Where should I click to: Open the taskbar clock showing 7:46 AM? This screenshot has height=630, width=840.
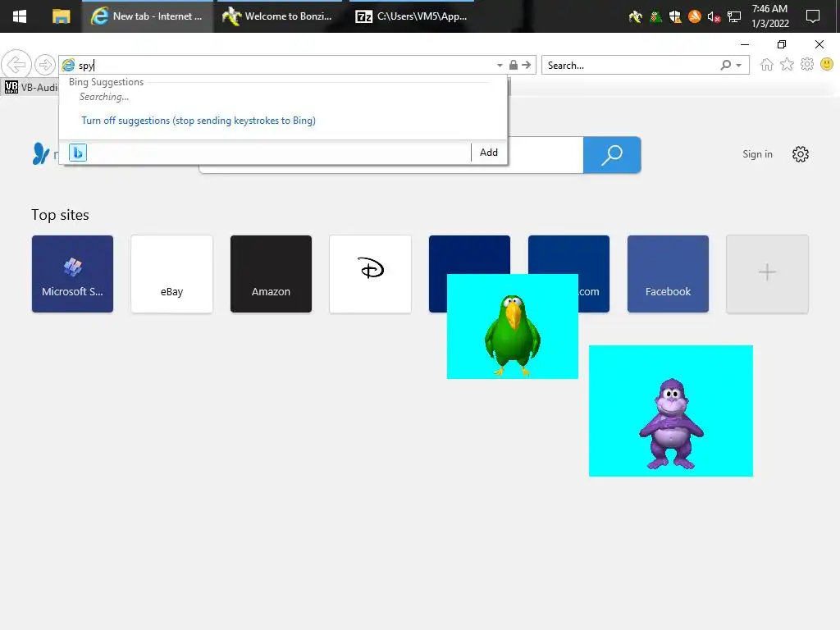(x=769, y=16)
